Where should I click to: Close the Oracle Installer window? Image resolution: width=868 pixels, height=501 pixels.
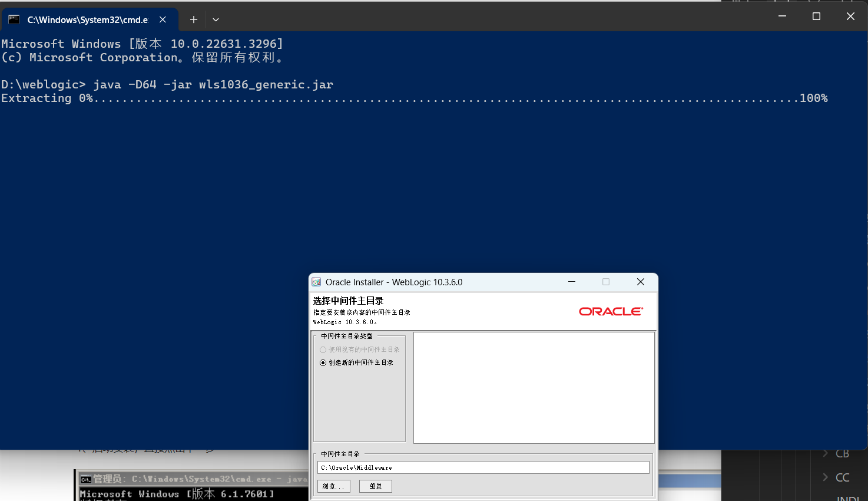click(641, 282)
